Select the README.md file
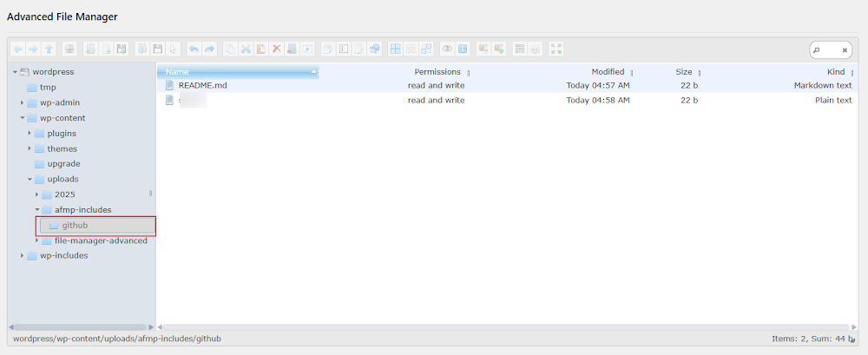 pos(202,85)
